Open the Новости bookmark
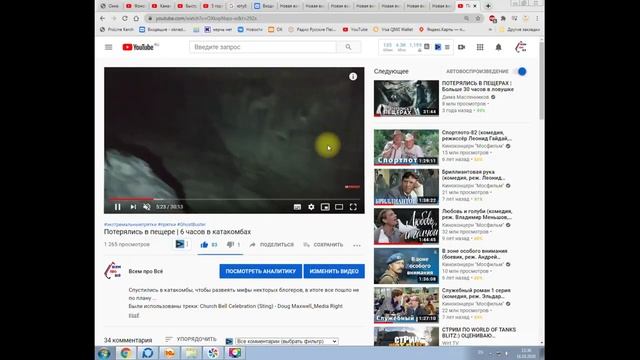Screen dimensions: 640x360 click(x=250, y=29)
